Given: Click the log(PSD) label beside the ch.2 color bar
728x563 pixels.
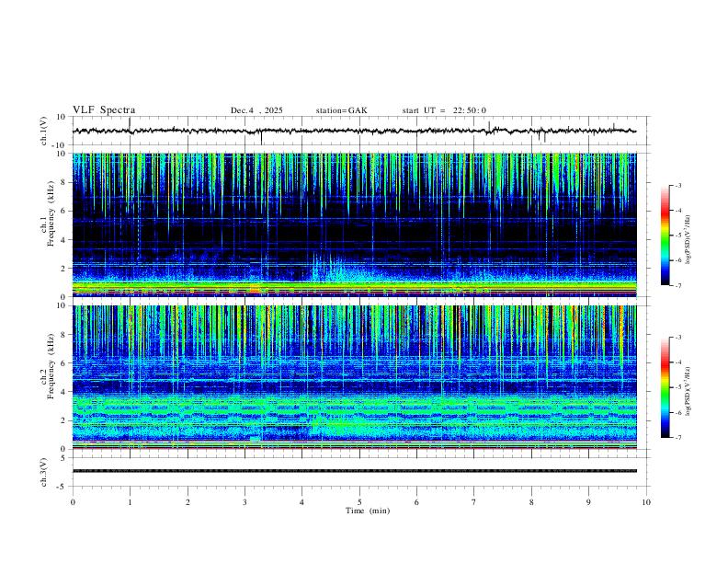Looking at the screenshot, I should click(688, 391).
